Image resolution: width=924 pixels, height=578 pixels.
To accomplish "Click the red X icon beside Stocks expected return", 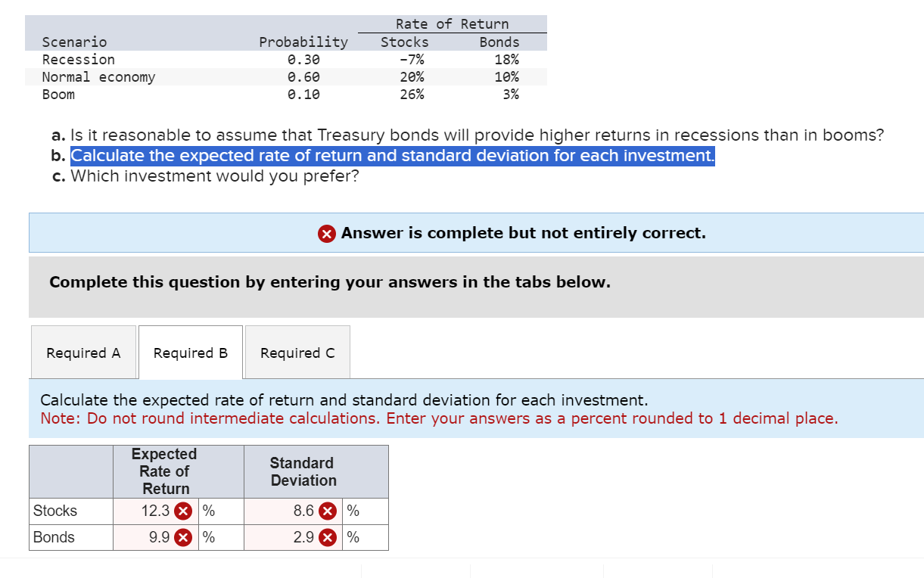I will point(182,511).
